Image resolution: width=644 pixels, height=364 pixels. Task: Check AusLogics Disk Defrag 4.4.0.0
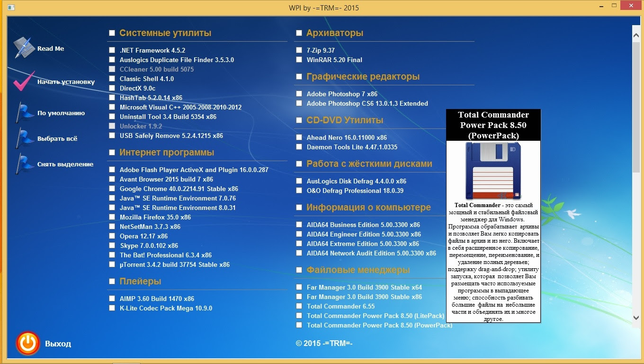click(299, 181)
